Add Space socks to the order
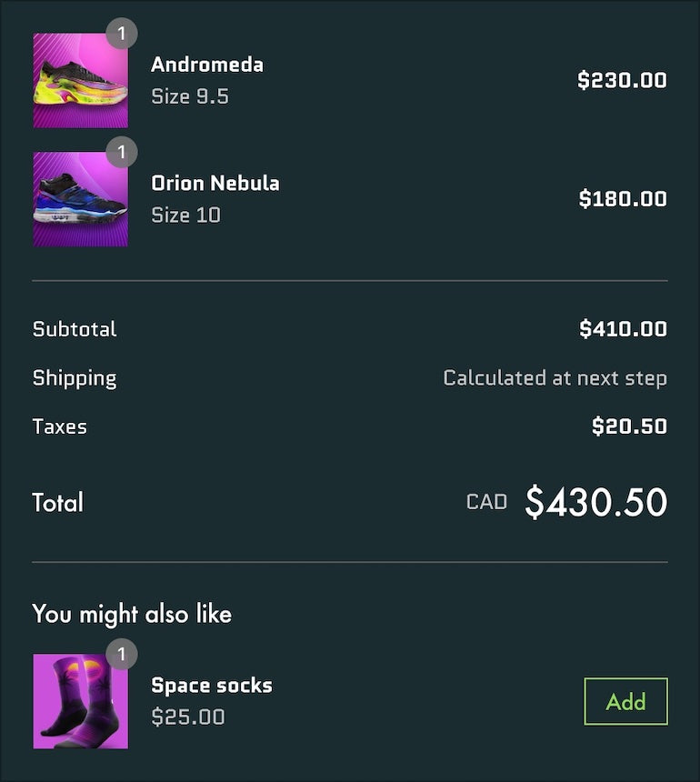Screen dimensions: 700x782 point(625,701)
